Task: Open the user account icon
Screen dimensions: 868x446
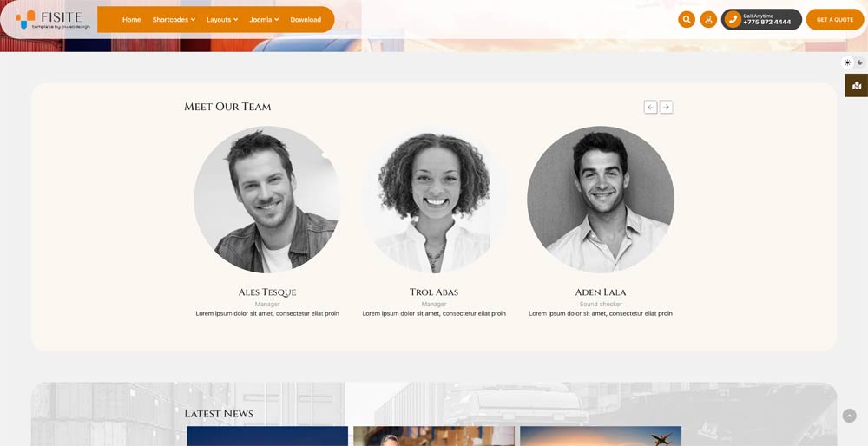Action: 708,19
